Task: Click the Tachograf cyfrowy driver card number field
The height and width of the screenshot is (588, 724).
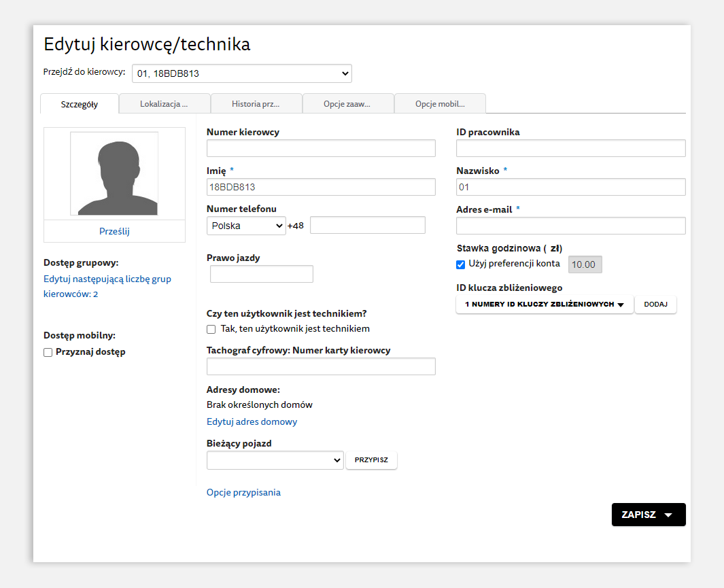Action: (x=321, y=366)
